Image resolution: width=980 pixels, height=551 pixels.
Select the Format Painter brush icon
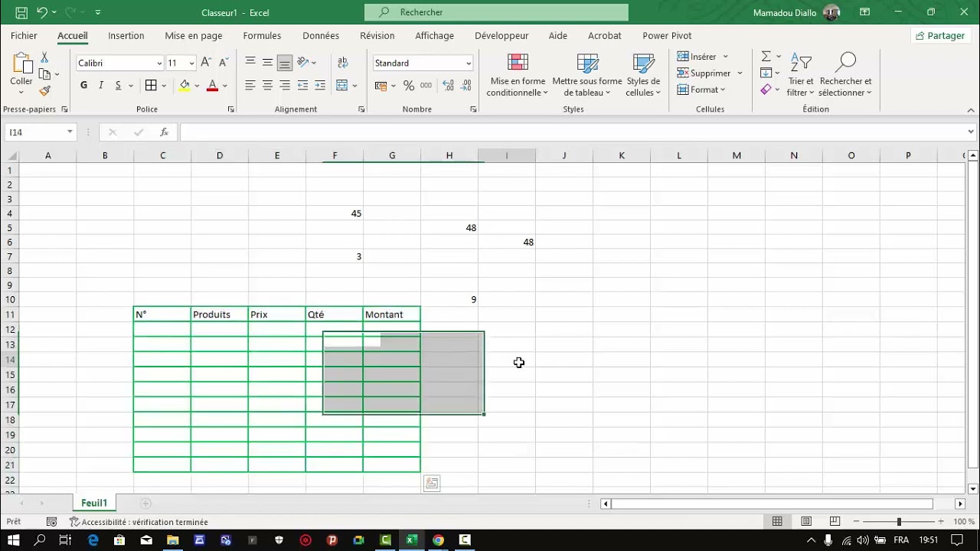(44, 90)
